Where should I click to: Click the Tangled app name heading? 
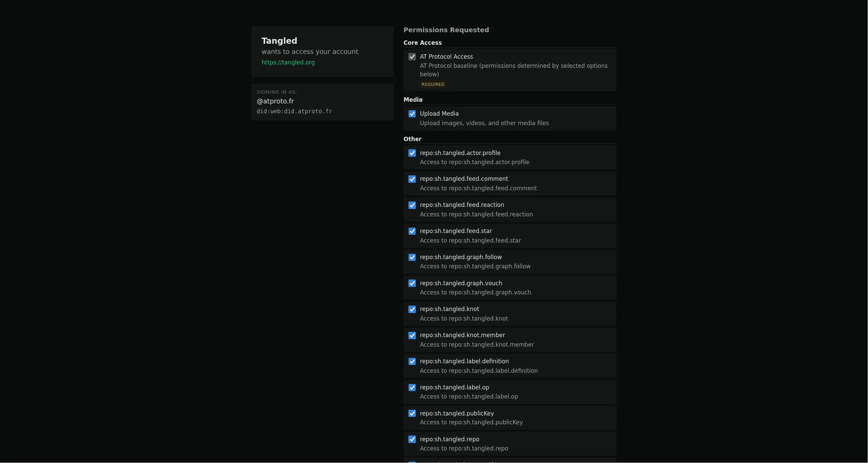point(279,41)
